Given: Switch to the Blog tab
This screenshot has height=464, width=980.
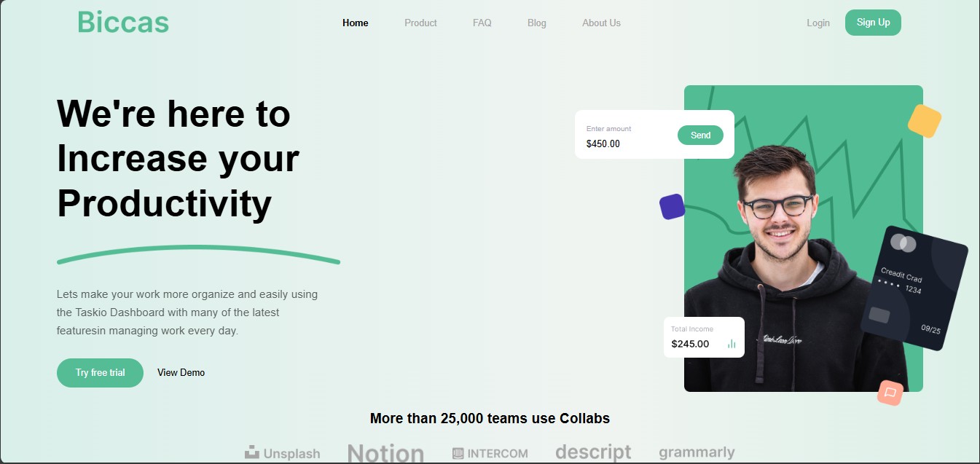Looking at the screenshot, I should [536, 23].
